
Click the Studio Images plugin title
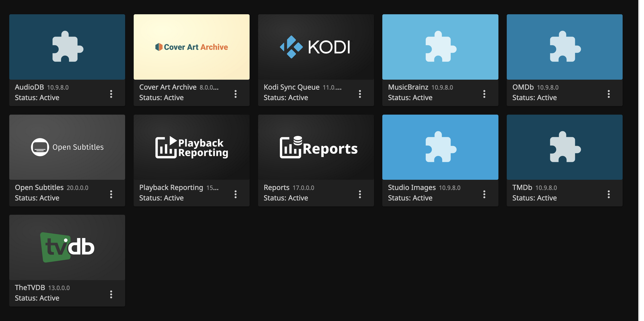click(412, 187)
